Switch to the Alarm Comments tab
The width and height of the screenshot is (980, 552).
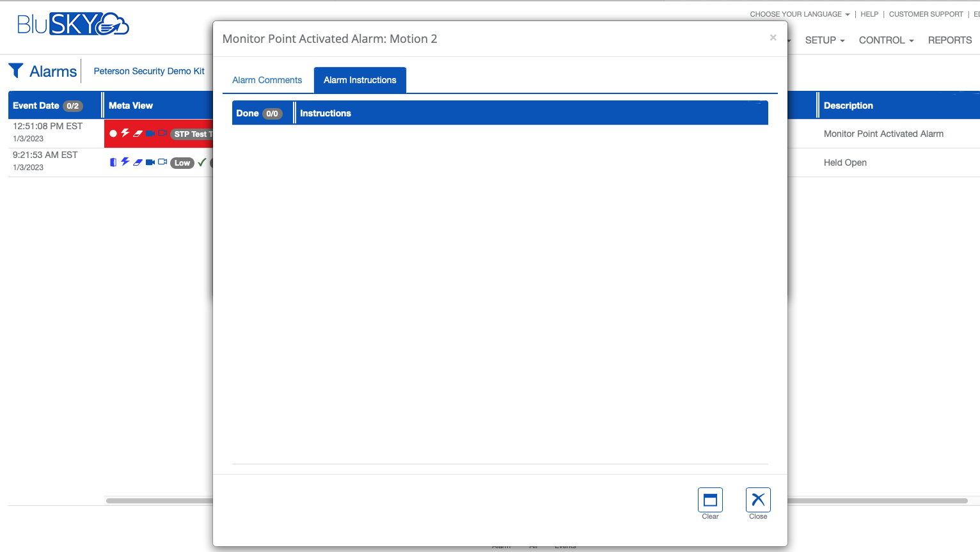[267, 80]
